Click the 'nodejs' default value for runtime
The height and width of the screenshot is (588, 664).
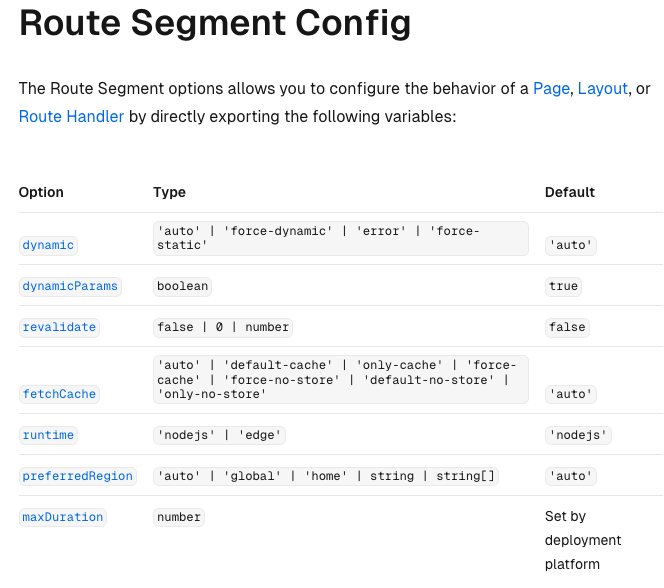[x=578, y=435]
